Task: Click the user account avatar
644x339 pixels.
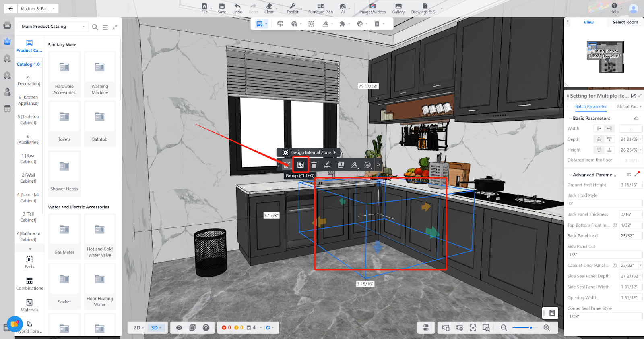Action: [x=634, y=8]
